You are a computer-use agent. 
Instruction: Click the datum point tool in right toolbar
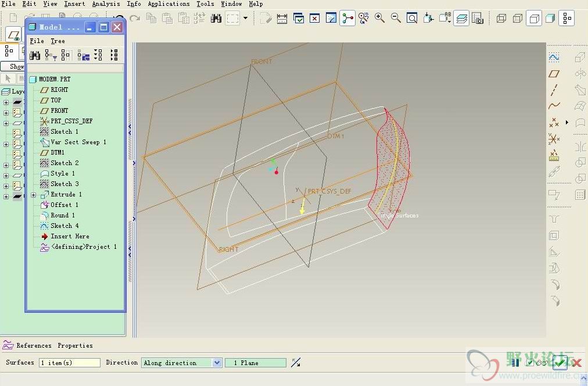click(x=554, y=122)
